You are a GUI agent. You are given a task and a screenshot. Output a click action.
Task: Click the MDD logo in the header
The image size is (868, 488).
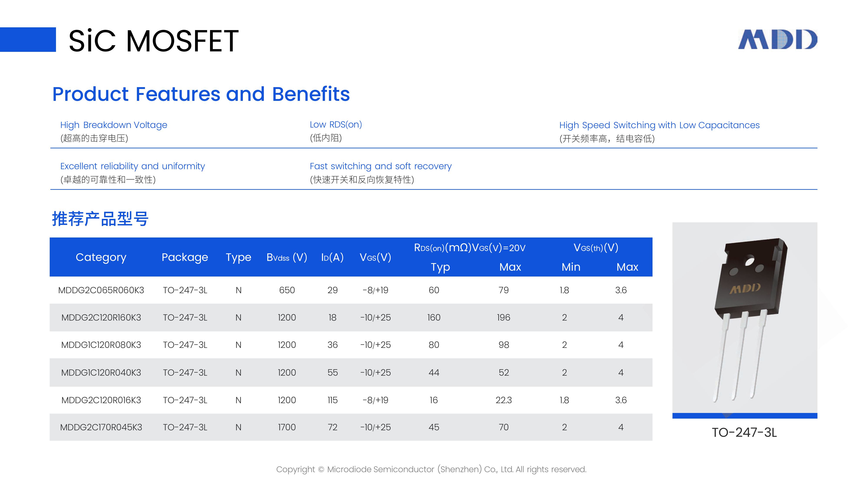point(777,39)
